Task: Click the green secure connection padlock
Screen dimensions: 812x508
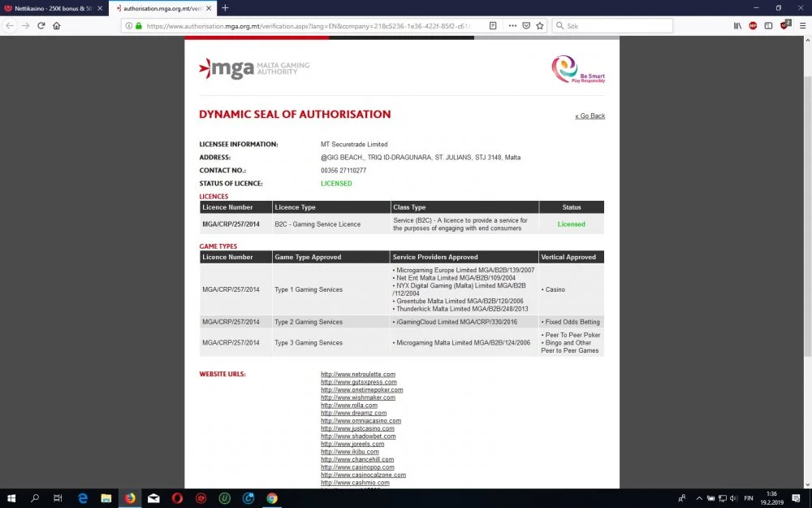Action: pyautogui.click(x=138, y=25)
